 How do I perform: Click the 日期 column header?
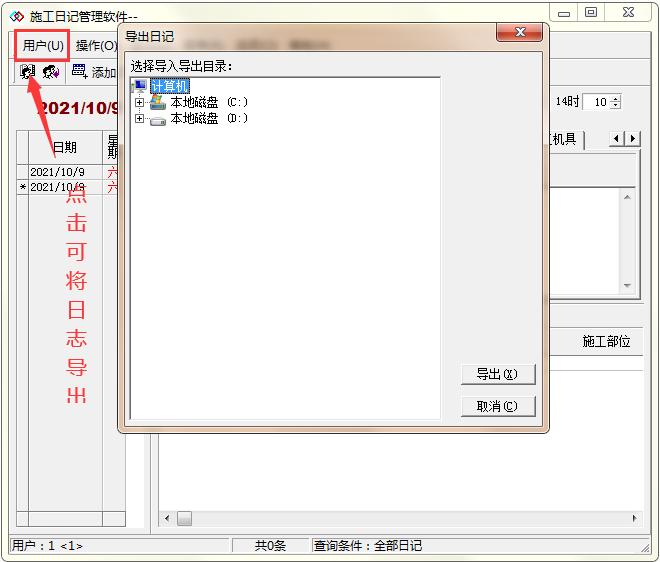(x=65, y=147)
